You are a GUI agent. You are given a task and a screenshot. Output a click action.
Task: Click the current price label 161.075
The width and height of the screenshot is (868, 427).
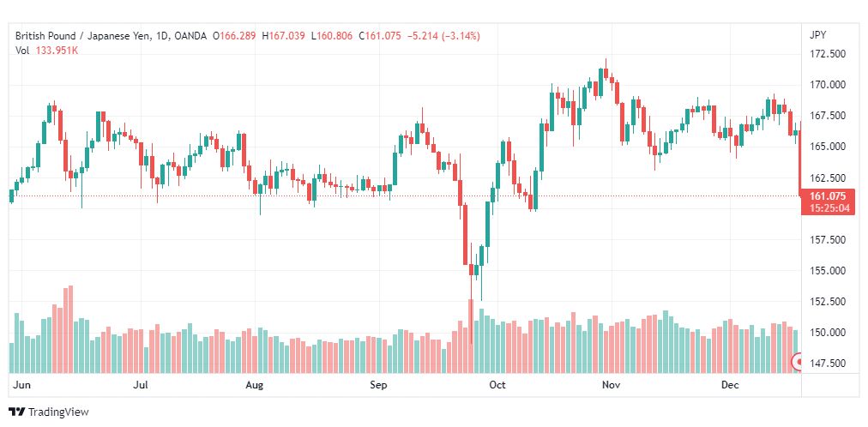828,195
